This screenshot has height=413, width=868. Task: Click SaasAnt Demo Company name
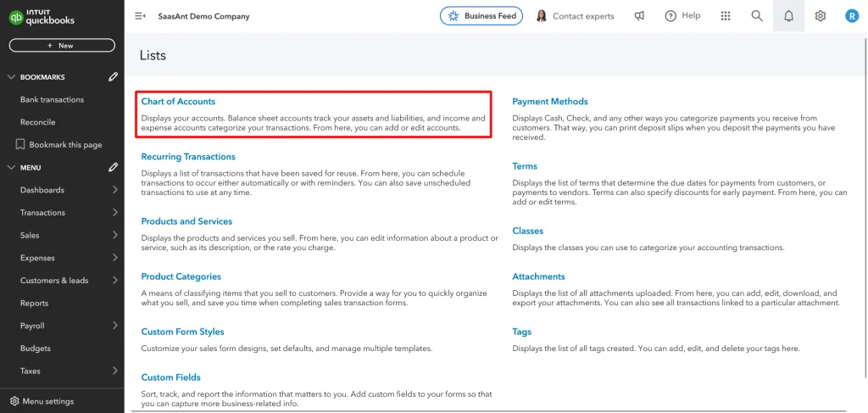pos(203,16)
